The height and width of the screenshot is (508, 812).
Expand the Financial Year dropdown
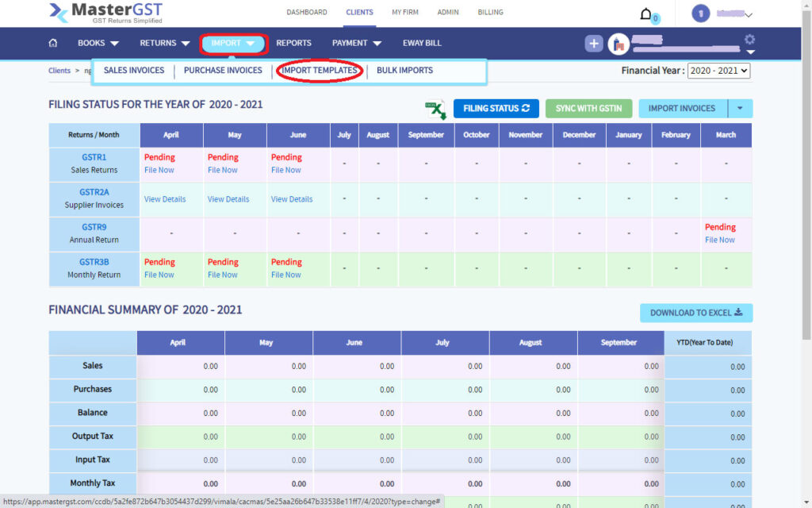pyautogui.click(x=718, y=71)
